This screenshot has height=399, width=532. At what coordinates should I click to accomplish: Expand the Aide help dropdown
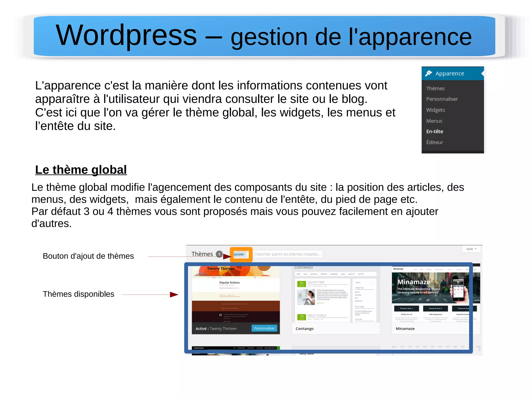[471, 249]
